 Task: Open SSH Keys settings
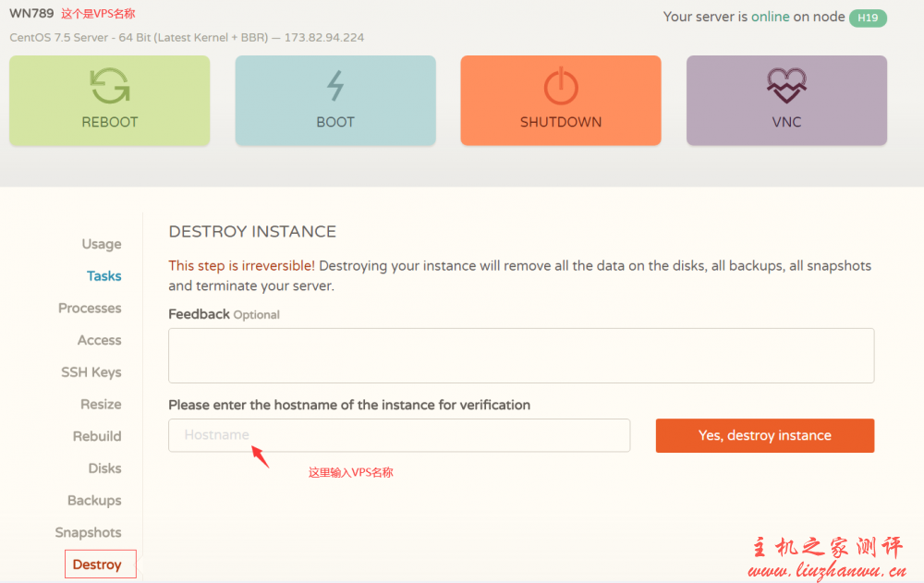pyautogui.click(x=91, y=372)
